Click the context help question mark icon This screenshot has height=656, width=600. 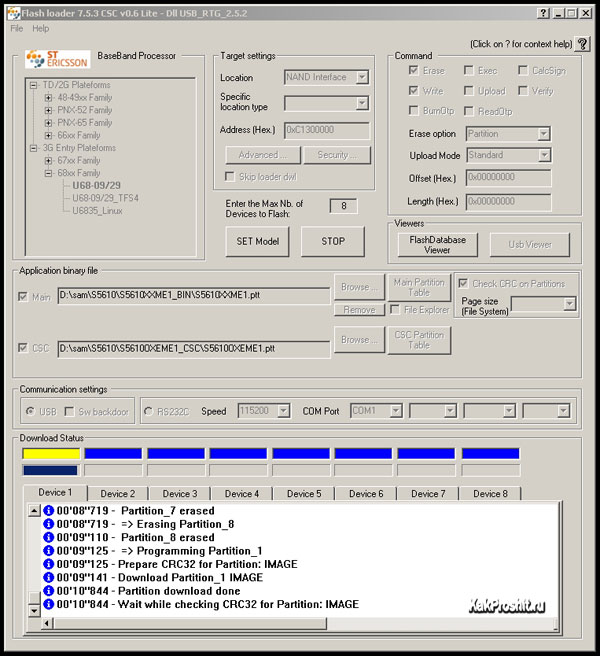coord(584,44)
